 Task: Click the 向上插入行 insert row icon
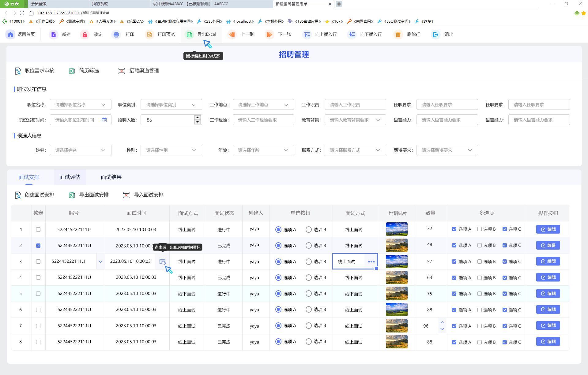(x=307, y=34)
